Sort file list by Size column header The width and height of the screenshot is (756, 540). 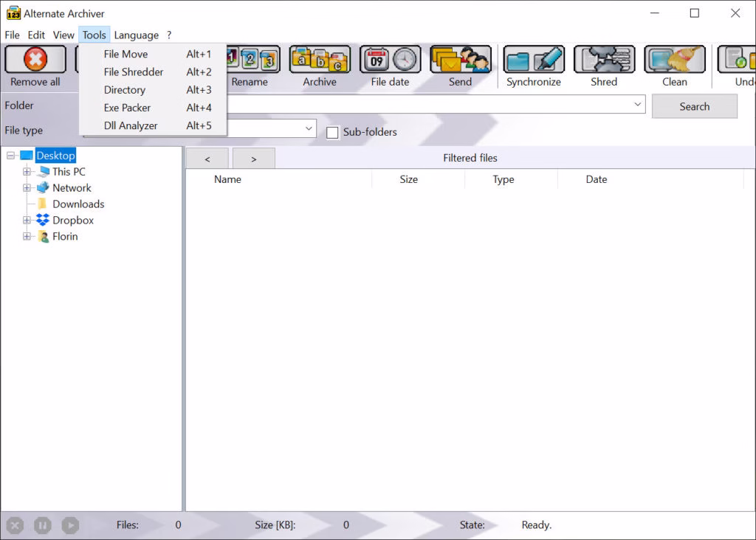(x=408, y=179)
